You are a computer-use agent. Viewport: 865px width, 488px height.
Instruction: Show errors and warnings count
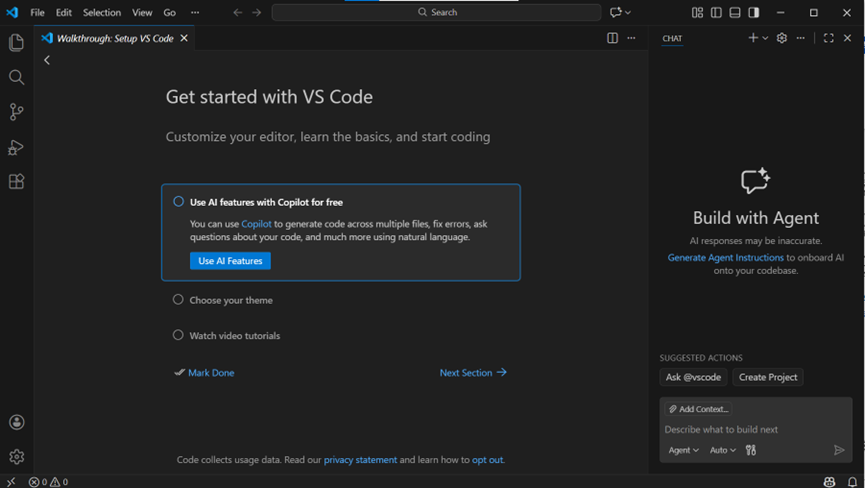(49, 481)
